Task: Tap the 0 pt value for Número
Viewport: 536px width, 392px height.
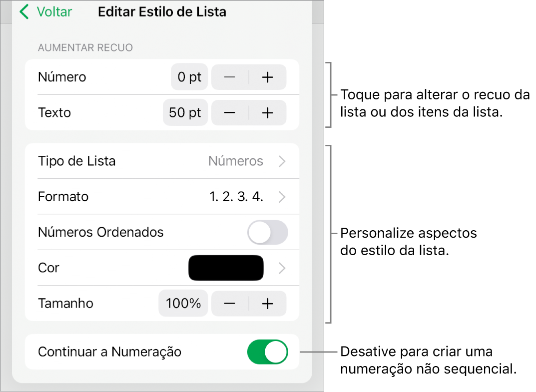Action: [x=189, y=77]
